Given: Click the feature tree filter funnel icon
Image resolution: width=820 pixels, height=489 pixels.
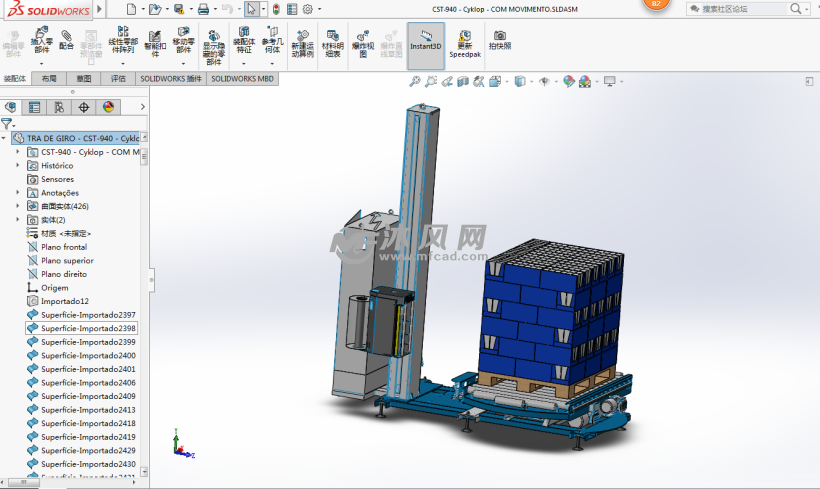Looking at the screenshot, I should pyautogui.click(x=6, y=124).
